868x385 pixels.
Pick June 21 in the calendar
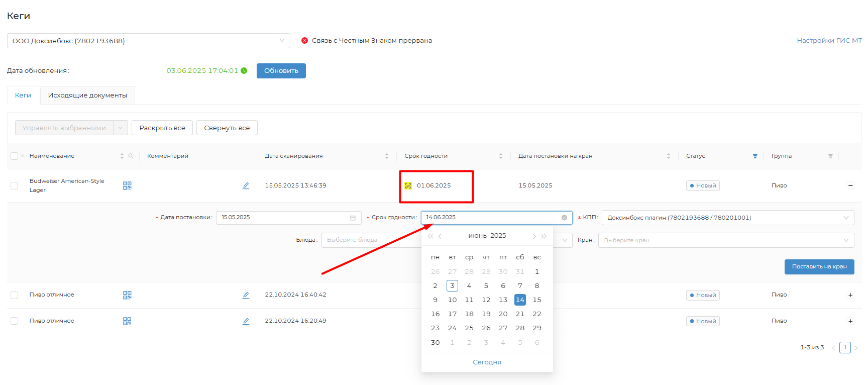(x=520, y=314)
